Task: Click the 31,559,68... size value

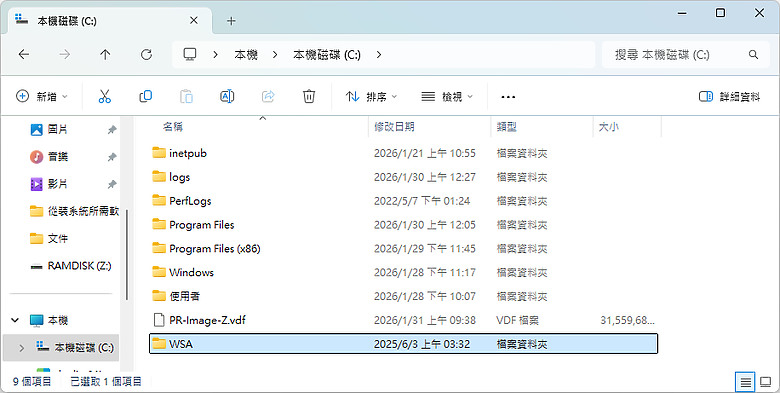Action: coord(627,320)
